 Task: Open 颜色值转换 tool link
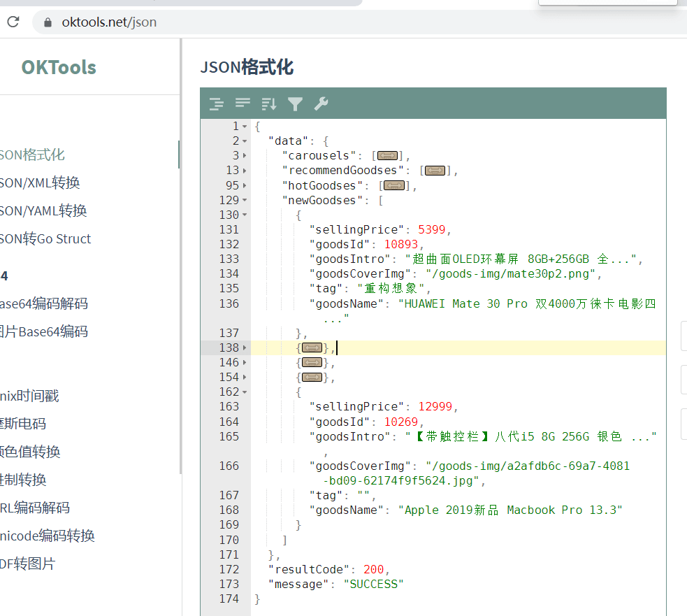(x=30, y=452)
